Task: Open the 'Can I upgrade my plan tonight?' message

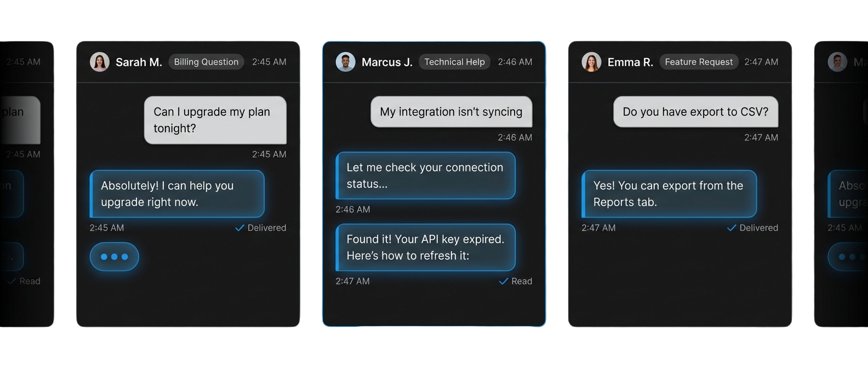Action: [x=215, y=120]
